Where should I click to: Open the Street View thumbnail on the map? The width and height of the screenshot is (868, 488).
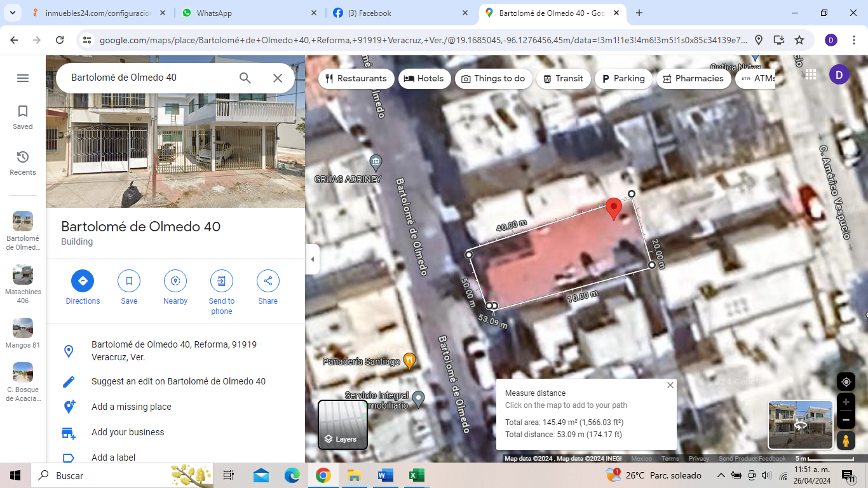[800, 424]
